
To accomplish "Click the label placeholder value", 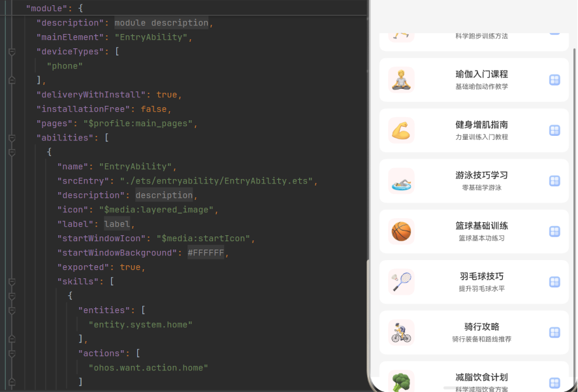I will point(117,224).
